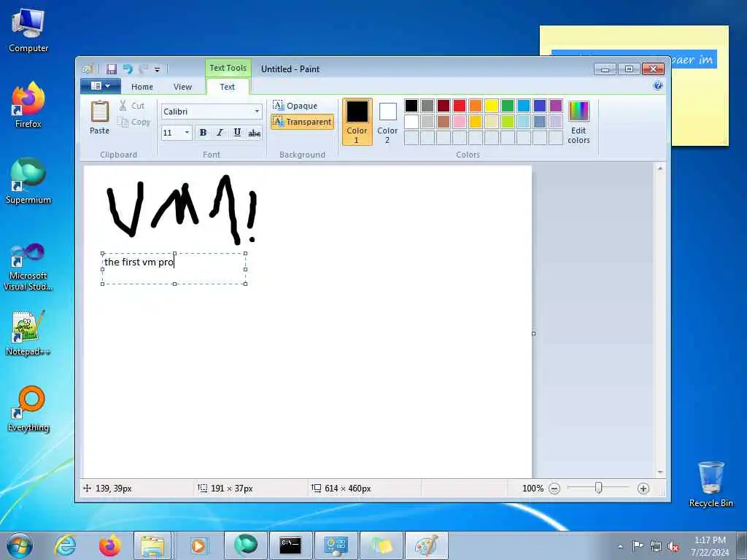Click the Windows Media Player taskbar icon
Image resolution: width=747 pixels, height=560 pixels.
click(x=198, y=545)
